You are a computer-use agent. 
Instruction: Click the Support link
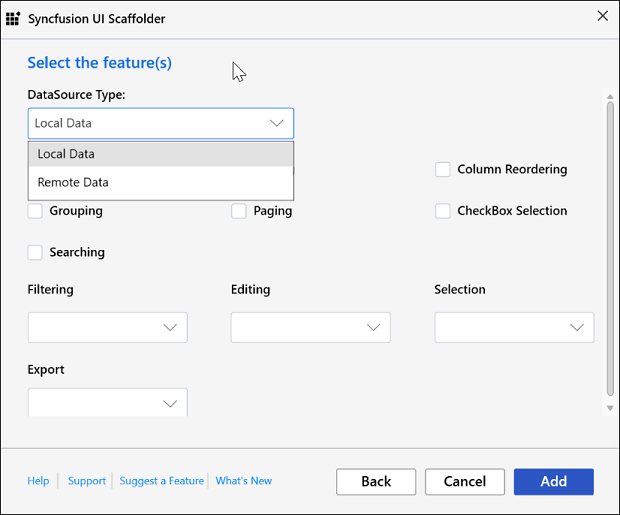click(87, 481)
